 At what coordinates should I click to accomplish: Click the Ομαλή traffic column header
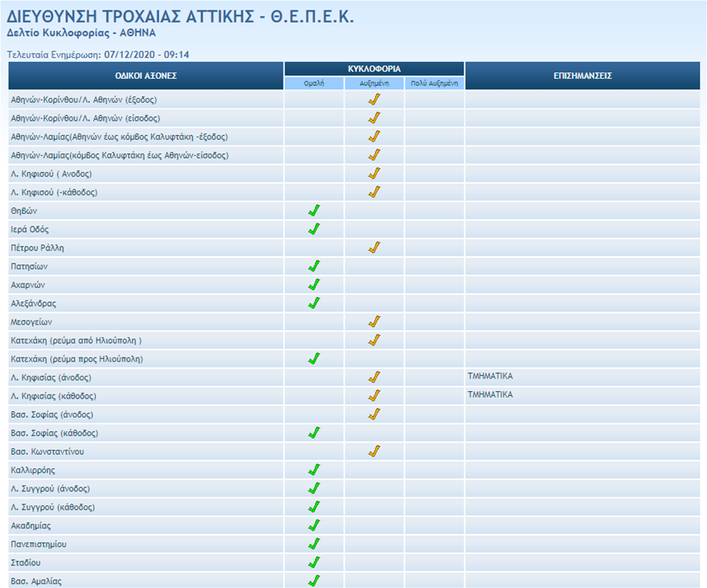pos(314,83)
